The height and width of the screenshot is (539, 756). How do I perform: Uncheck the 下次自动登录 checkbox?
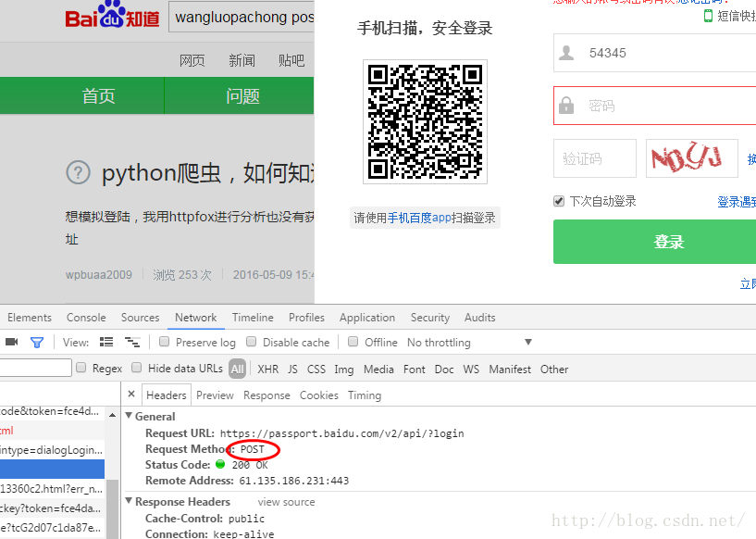559,201
